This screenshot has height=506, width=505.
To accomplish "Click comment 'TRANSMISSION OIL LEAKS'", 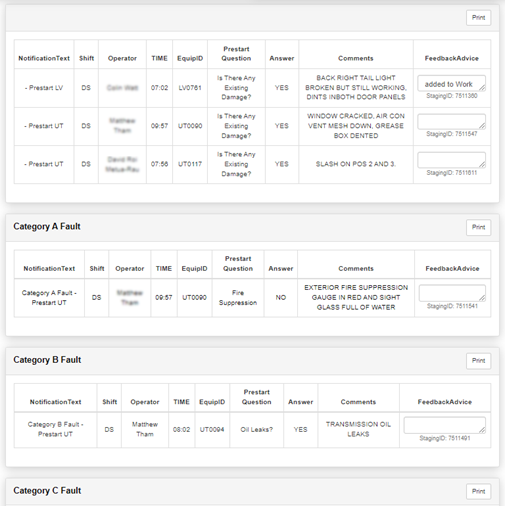I will [358, 429].
